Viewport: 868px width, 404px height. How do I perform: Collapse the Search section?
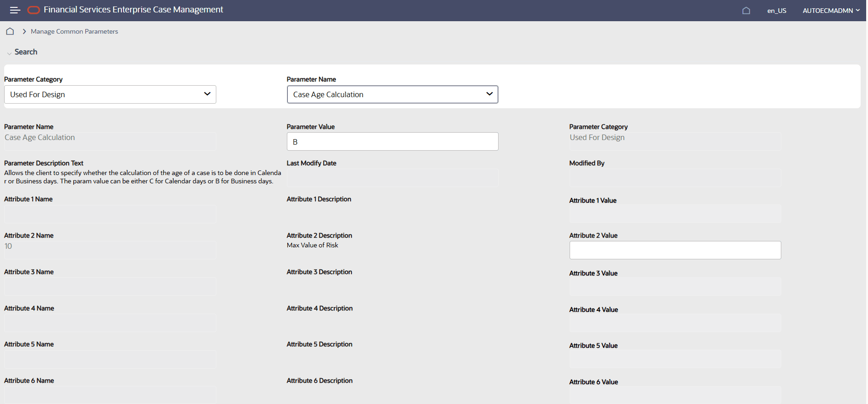click(x=9, y=53)
